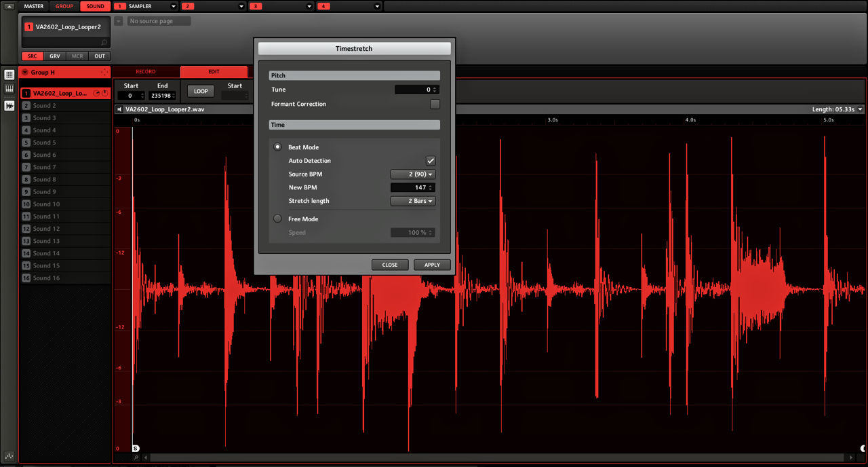Click the S start marker on waveform
This screenshot has height=467, width=868.
pos(136,448)
